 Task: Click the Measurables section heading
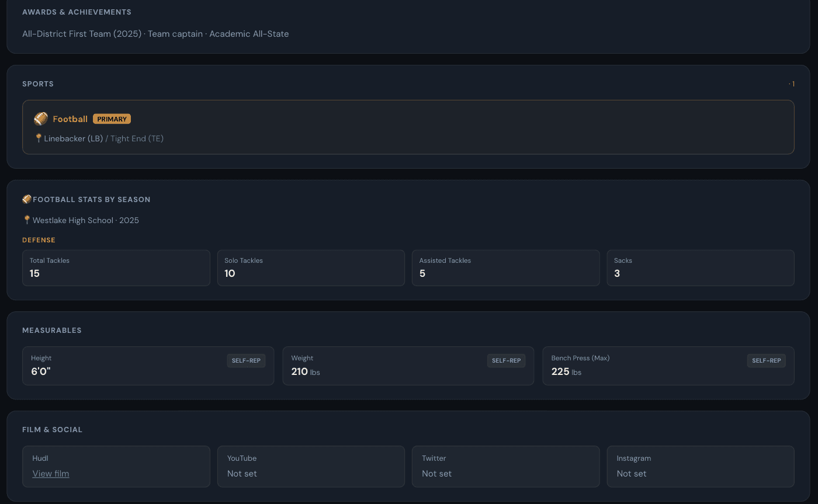(x=52, y=330)
